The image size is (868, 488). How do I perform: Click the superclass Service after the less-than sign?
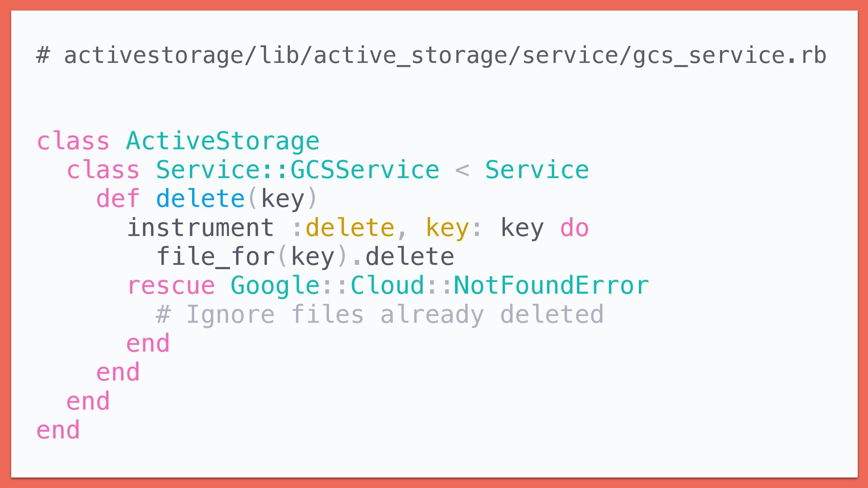(x=537, y=170)
